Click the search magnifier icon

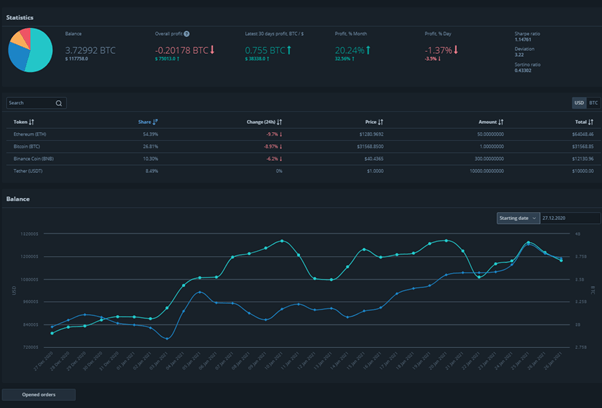(x=59, y=103)
